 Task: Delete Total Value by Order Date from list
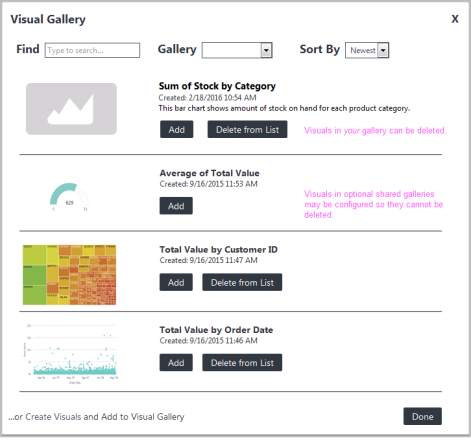(x=242, y=362)
